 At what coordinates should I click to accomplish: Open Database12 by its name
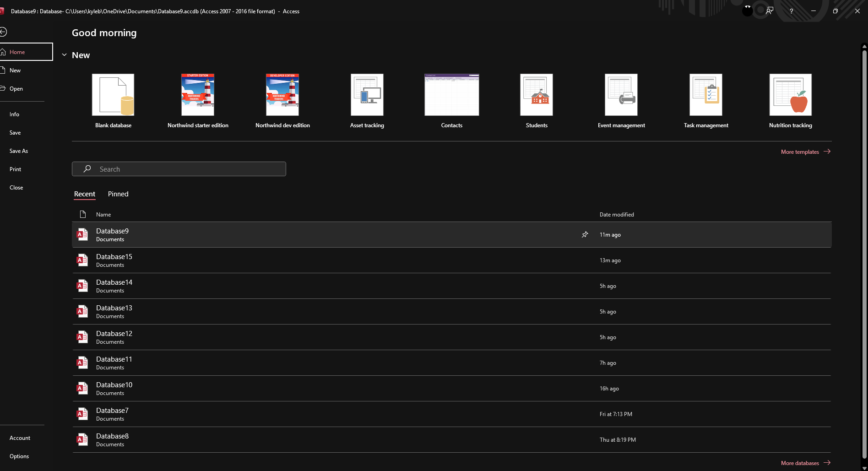pyautogui.click(x=114, y=334)
